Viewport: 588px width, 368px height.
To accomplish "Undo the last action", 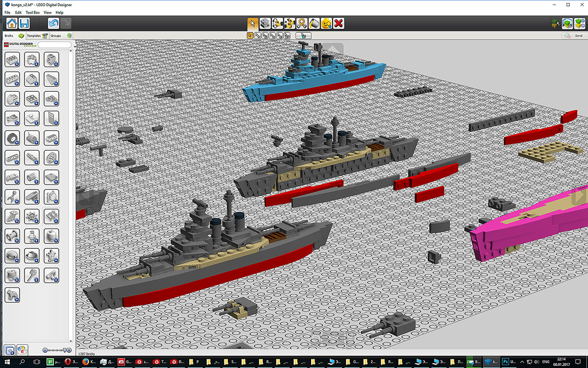I will pos(53,23).
